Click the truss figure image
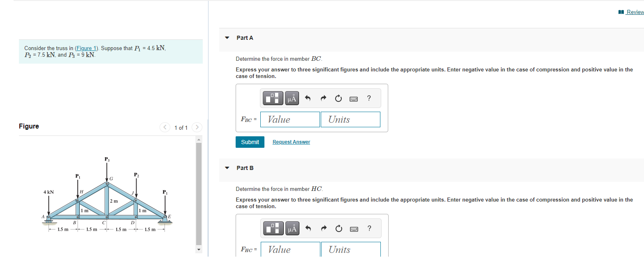This screenshot has height=257, width=644. [107, 194]
